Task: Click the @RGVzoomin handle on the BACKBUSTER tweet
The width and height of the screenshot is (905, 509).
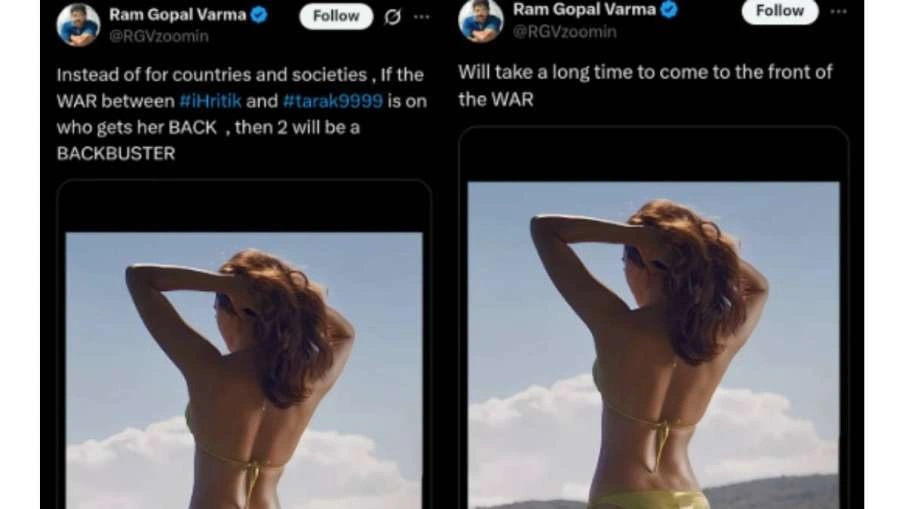Action: [x=159, y=36]
